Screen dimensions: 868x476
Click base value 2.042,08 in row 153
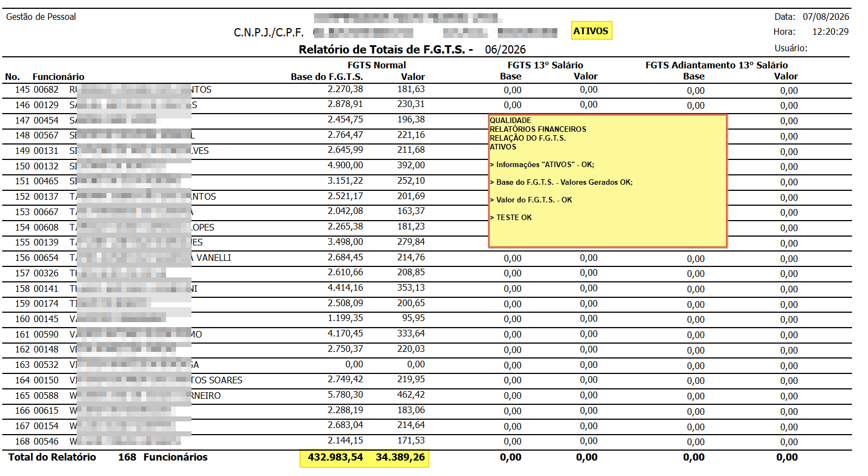[x=345, y=211]
